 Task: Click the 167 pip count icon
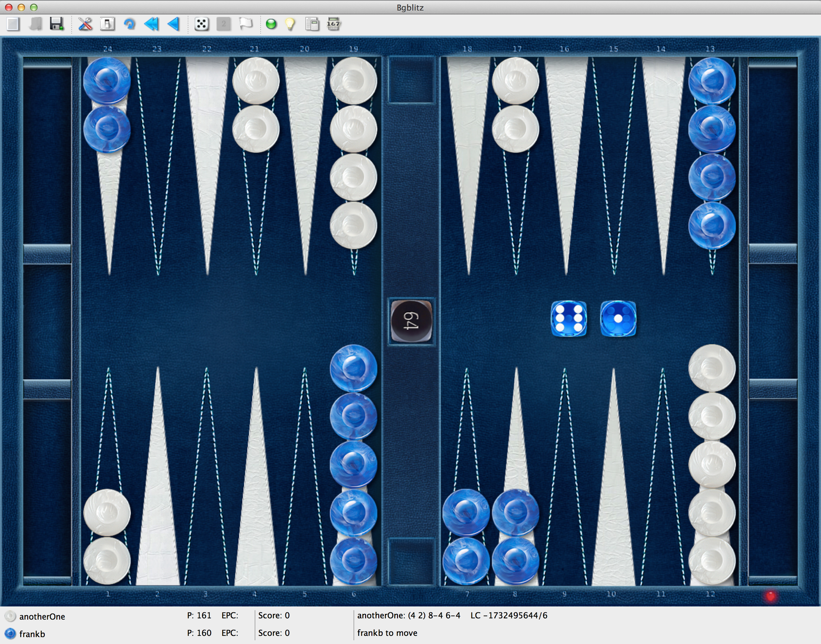pyautogui.click(x=334, y=24)
